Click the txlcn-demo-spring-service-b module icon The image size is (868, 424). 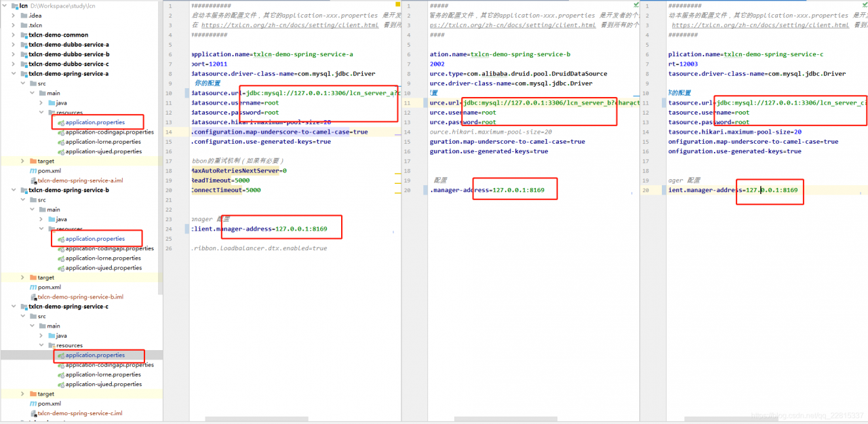(23, 190)
